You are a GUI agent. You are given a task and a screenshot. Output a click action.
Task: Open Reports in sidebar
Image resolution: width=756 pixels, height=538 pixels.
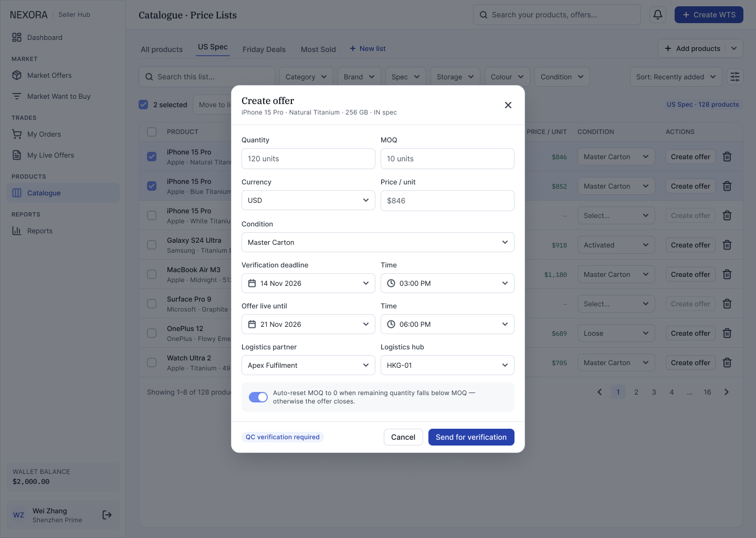63,231
